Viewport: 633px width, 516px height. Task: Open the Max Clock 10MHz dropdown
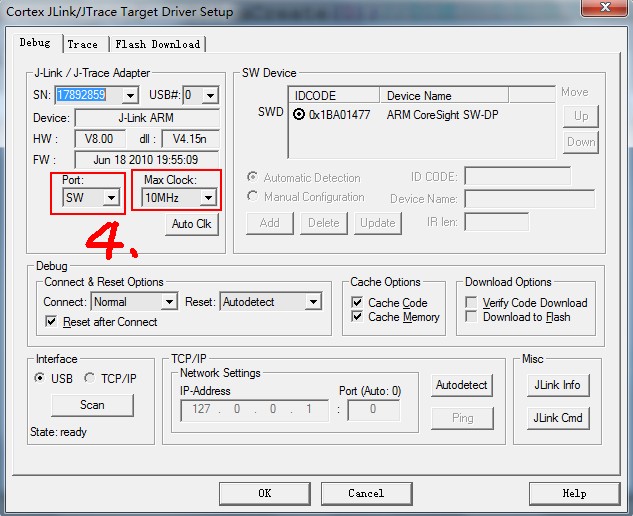pos(208,197)
